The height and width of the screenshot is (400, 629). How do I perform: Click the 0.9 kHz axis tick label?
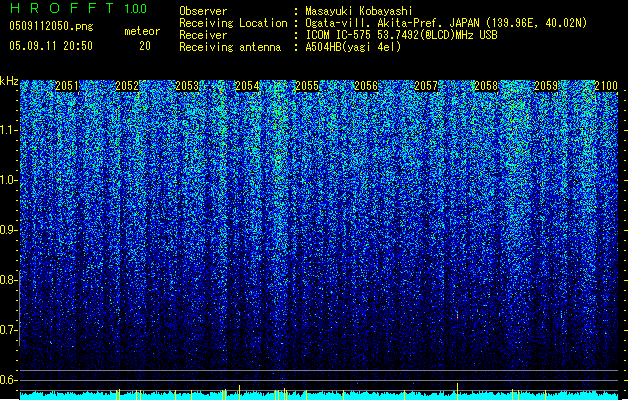9,230
